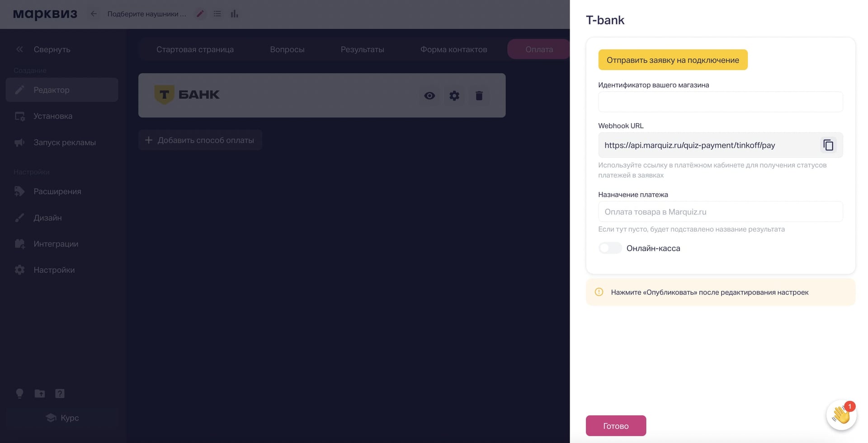This screenshot has height=443, width=868.
Task: Focus the Идентификатор вашего магазина field
Action: (720, 102)
